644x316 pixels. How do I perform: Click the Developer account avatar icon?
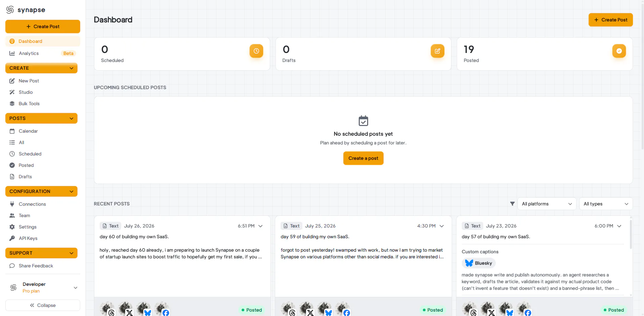click(x=13, y=288)
